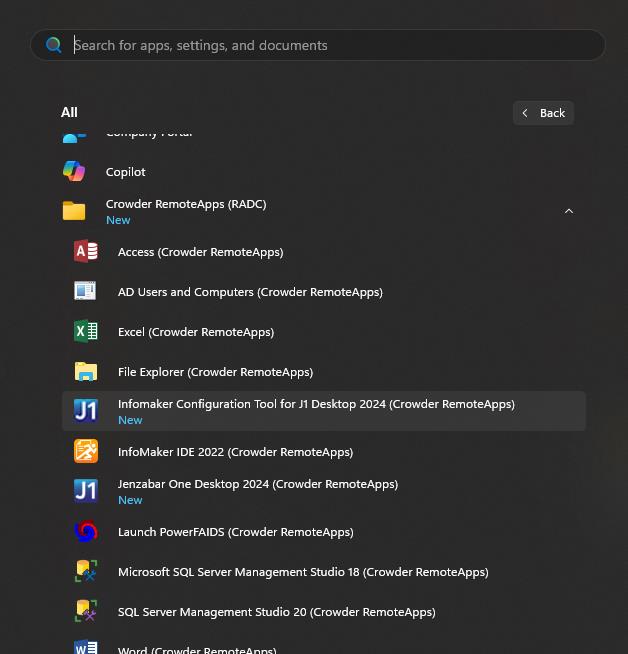The height and width of the screenshot is (654, 628).
Task: Go back using the Back button
Action: tap(543, 113)
